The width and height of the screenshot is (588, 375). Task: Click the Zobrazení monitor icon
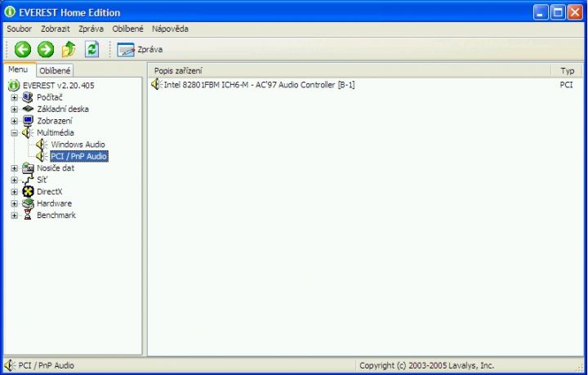[x=28, y=121]
